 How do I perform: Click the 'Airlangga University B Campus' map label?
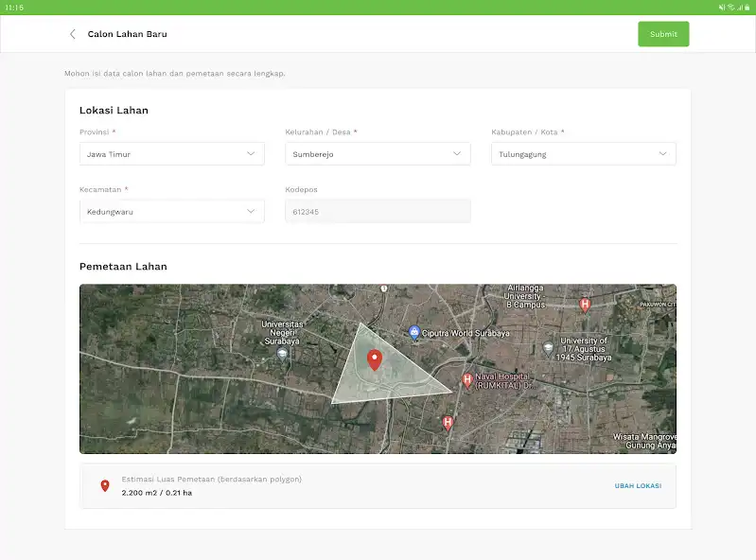pos(525,296)
